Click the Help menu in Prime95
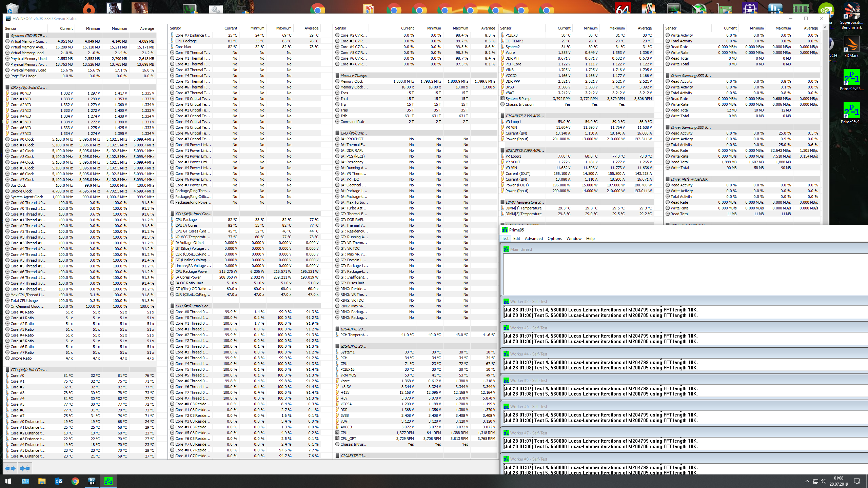 point(590,238)
